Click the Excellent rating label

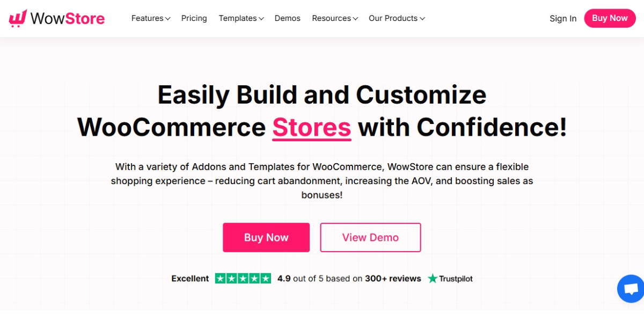click(x=190, y=279)
